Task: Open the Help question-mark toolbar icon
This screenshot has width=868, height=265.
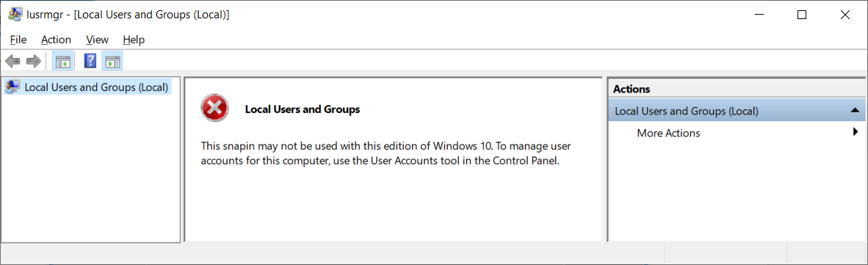Action: click(90, 61)
